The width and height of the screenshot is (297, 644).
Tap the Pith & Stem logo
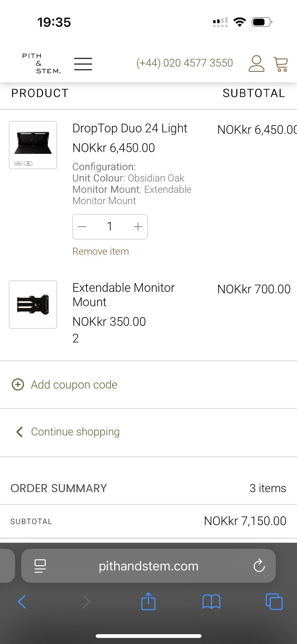[x=41, y=63]
